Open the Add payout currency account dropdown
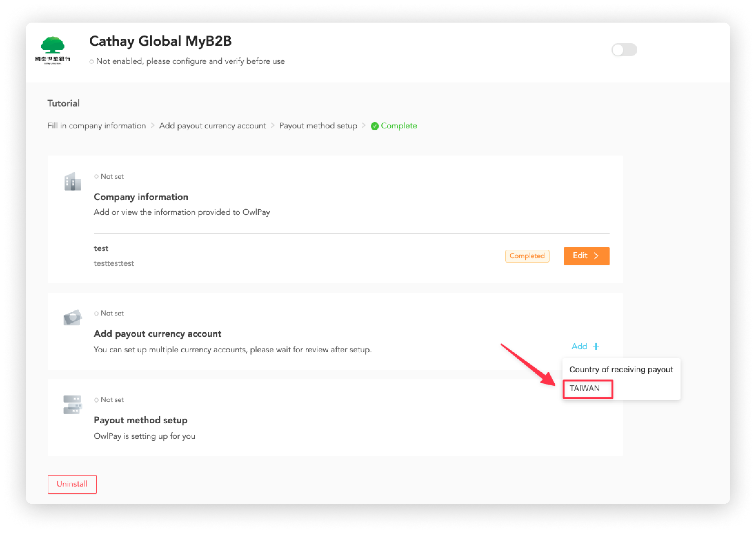Screen dimensions: 756x533 [x=585, y=346]
